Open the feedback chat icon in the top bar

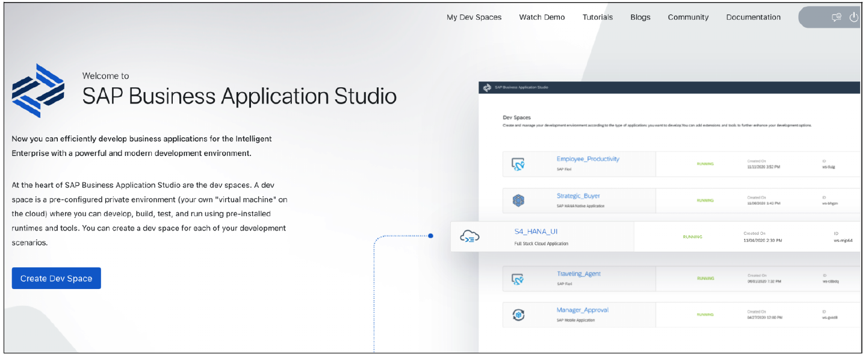pos(837,17)
